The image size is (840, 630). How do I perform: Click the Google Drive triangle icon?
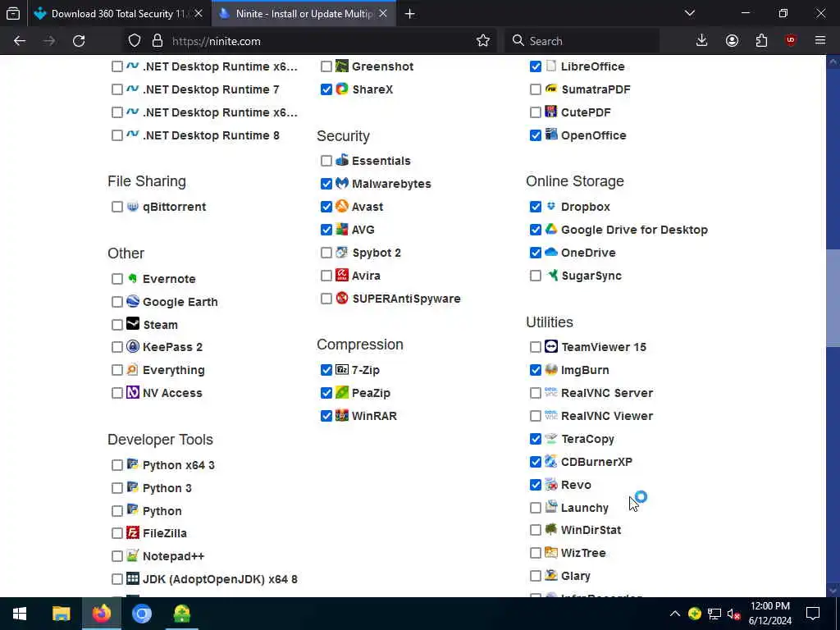coord(550,230)
